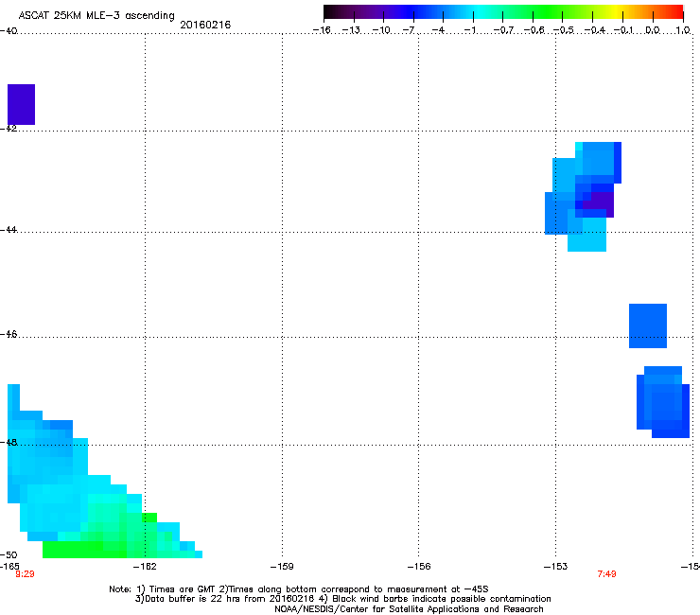Click the -0.7 colorbar tick label
This screenshot has height=615, width=700.
503,30
